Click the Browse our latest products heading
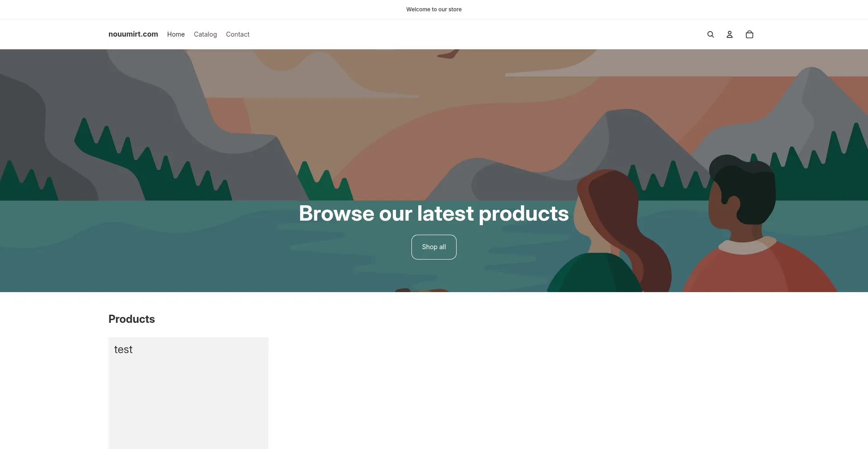The height and width of the screenshot is (449, 868). click(x=434, y=213)
